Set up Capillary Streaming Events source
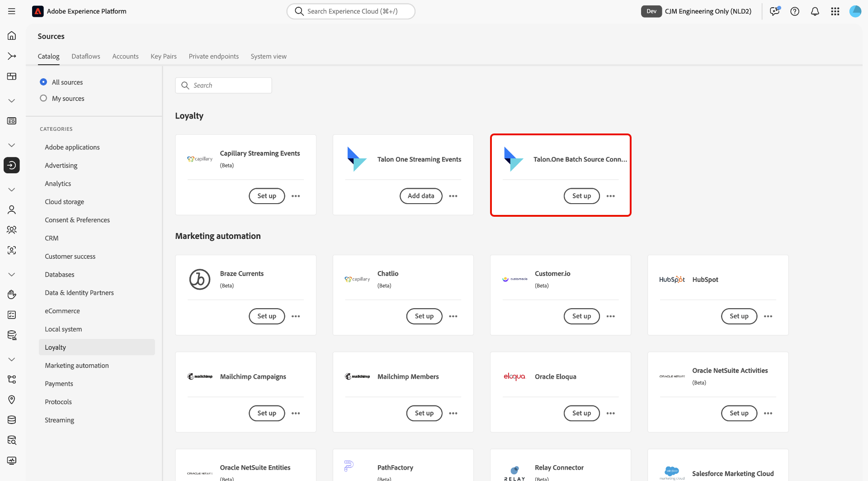The height and width of the screenshot is (481, 868). point(267,196)
